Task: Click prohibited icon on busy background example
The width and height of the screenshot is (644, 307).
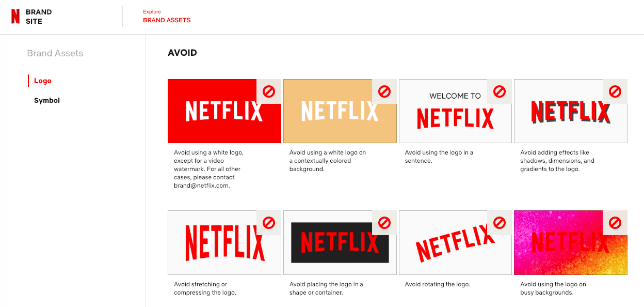Action: 615,223
